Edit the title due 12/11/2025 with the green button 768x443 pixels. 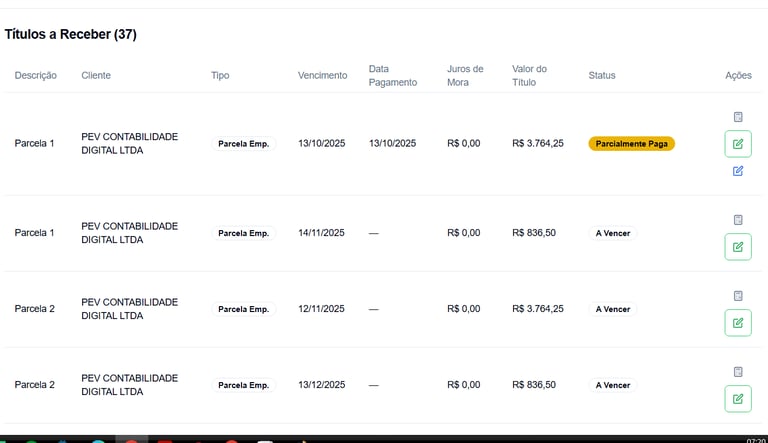[738, 323]
